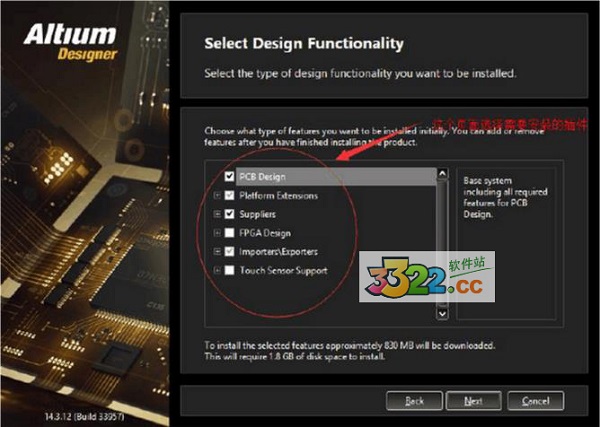This screenshot has height=427, width=600.
Task: Click the 'Select Design Functionality' heading
Action: pyautogui.click(x=304, y=43)
